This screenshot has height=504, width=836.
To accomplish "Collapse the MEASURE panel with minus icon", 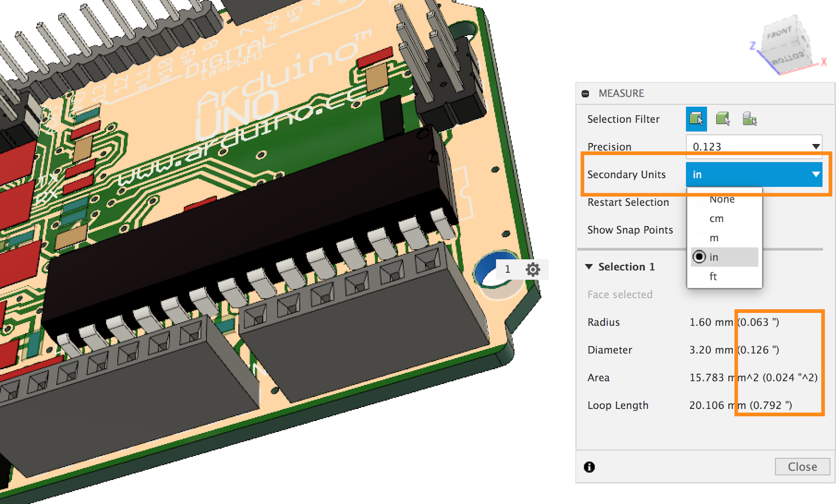I will (585, 93).
